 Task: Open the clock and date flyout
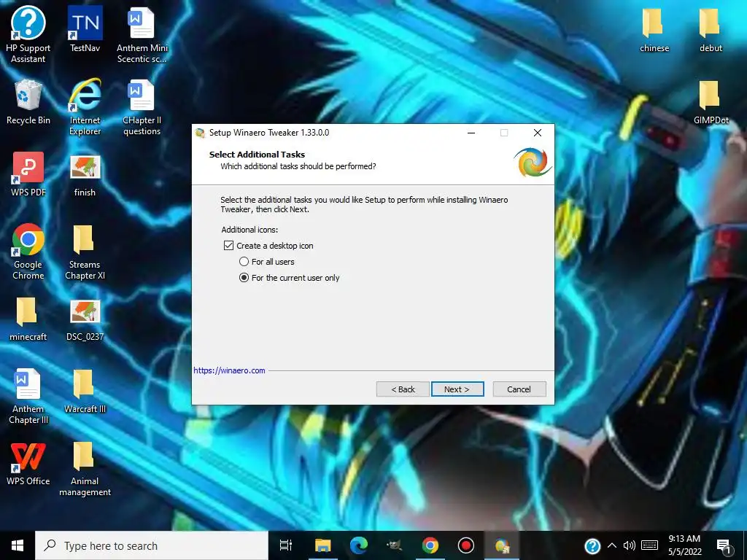(684, 545)
